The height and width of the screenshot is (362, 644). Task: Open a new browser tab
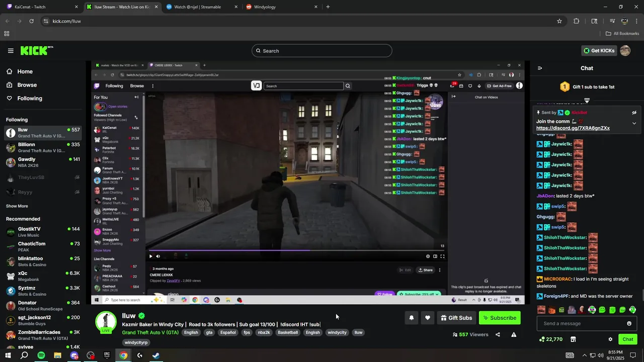point(328,7)
